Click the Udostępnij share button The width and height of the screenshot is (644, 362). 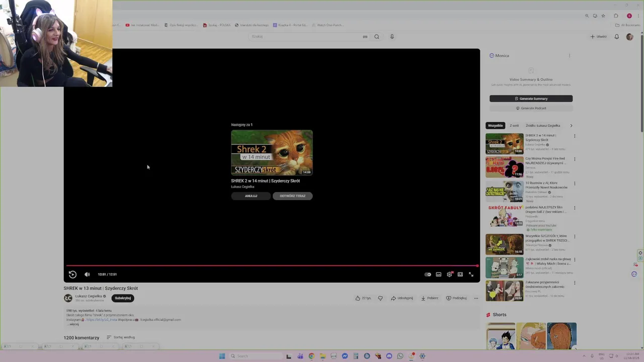coord(402,298)
